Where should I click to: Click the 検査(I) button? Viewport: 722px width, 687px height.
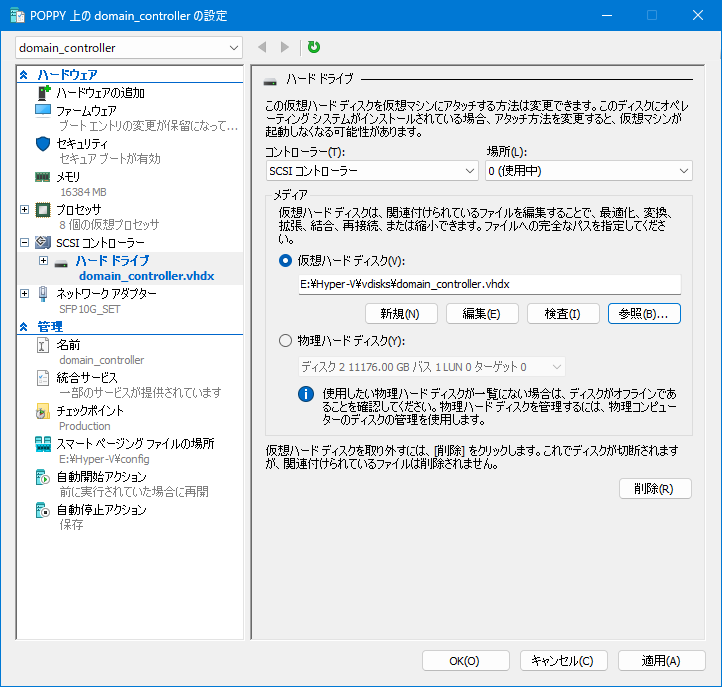point(563,314)
